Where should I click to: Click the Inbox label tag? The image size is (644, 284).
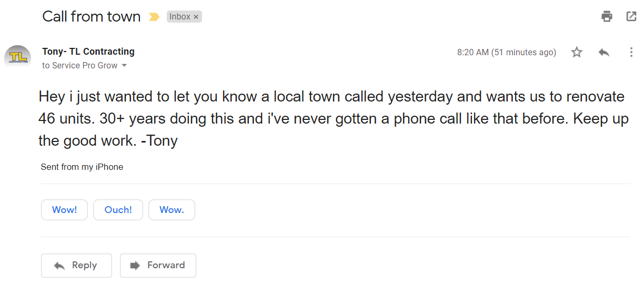click(179, 17)
